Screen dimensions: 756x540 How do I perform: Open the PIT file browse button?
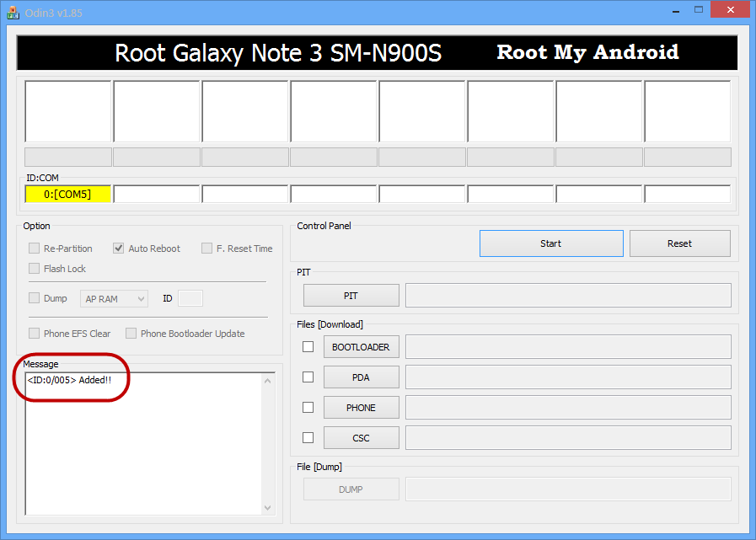(x=351, y=296)
